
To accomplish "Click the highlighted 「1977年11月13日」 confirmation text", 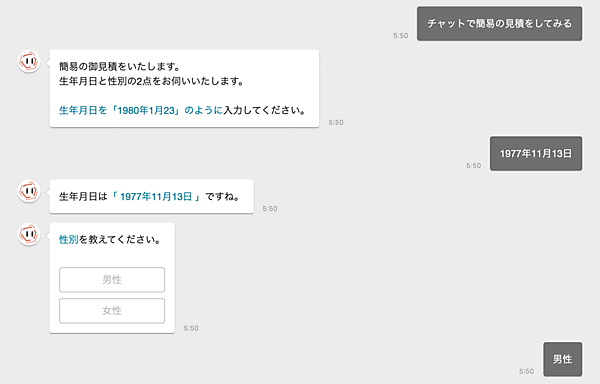I will pos(156,197).
